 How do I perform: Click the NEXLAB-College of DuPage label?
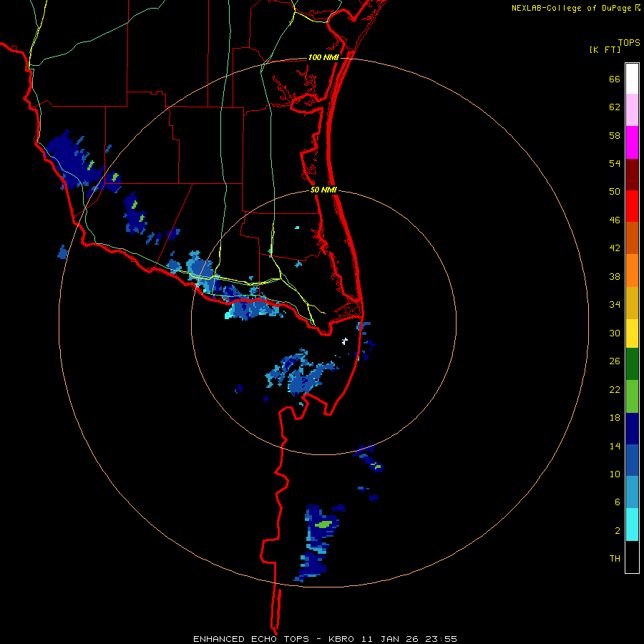(x=571, y=8)
